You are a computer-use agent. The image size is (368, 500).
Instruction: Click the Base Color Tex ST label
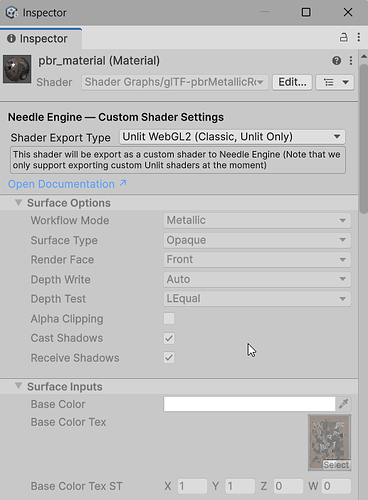point(77,486)
